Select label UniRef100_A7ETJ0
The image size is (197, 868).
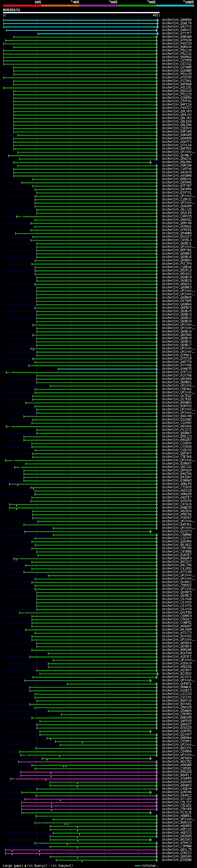click(x=177, y=372)
